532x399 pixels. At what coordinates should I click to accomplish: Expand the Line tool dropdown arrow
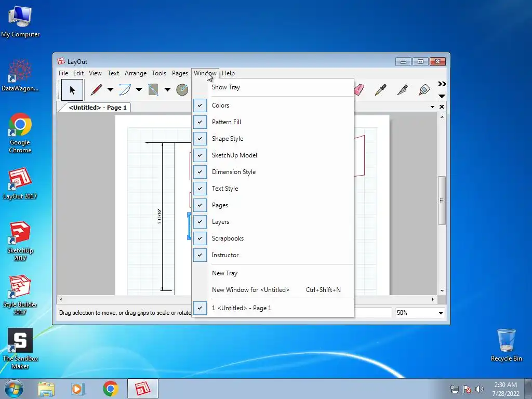[x=110, y=89]
